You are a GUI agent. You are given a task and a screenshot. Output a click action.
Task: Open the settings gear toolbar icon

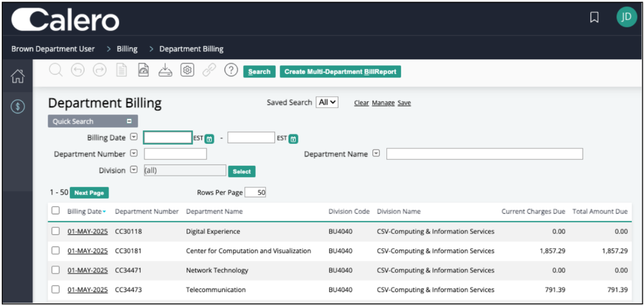point(187,70)
